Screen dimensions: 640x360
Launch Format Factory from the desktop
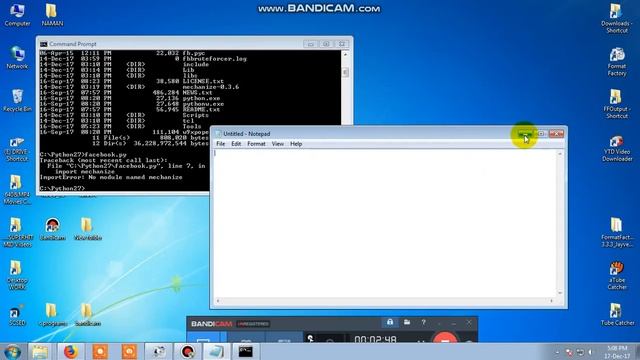tap(617, 61)
